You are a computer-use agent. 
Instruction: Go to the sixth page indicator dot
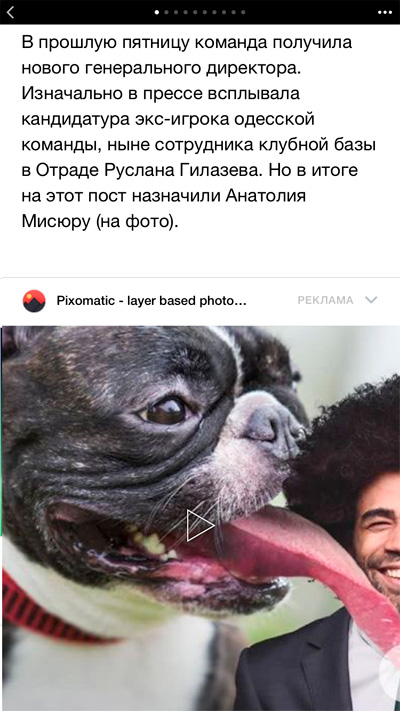(x=205, y=12)
